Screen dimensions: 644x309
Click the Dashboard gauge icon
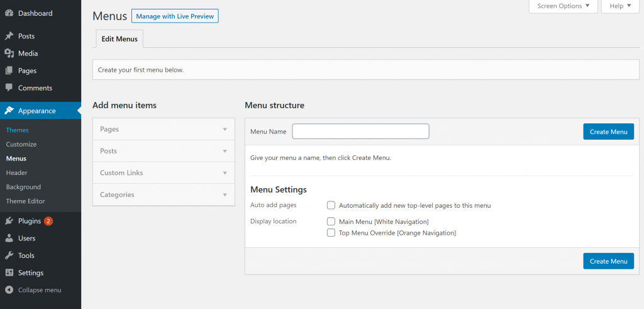coord(9,13)
